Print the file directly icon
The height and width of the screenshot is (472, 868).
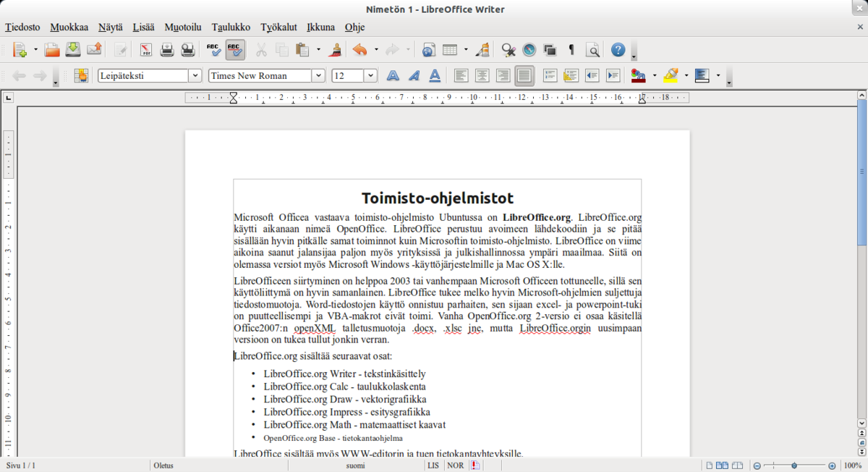point(167,50)
